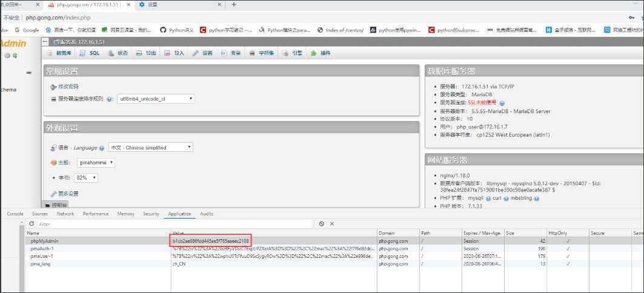The image size is (644, 293).
Task: Open the 导出 (Export) tab
Action: click(x=147, y=53)
